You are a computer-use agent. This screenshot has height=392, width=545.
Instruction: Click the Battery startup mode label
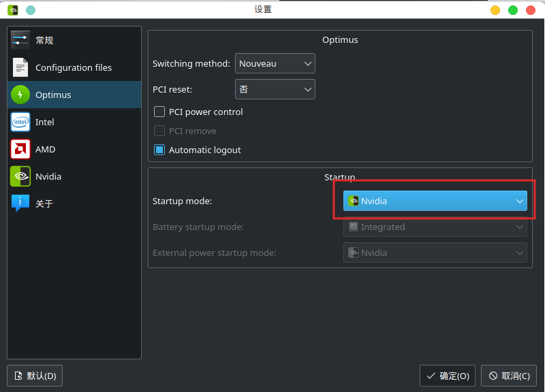[198, 227]
